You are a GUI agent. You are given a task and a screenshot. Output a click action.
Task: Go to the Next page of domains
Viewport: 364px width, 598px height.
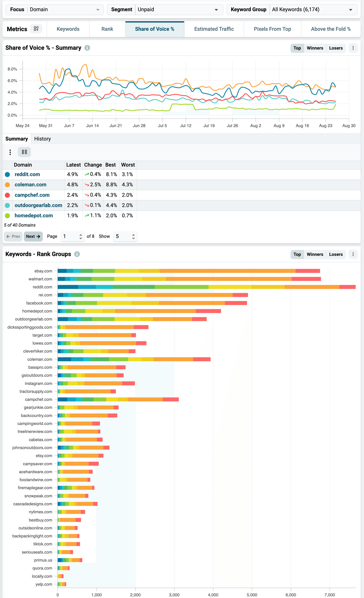pyautogui.click(x=33, y=236)
